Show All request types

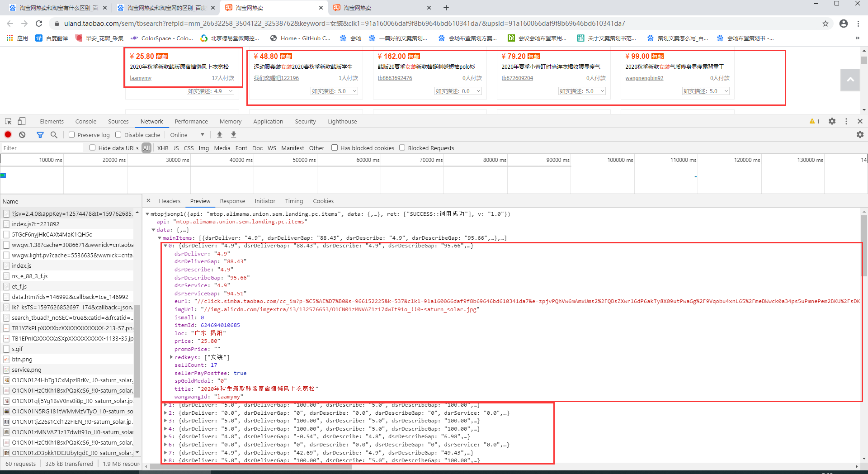coord(146,148)
